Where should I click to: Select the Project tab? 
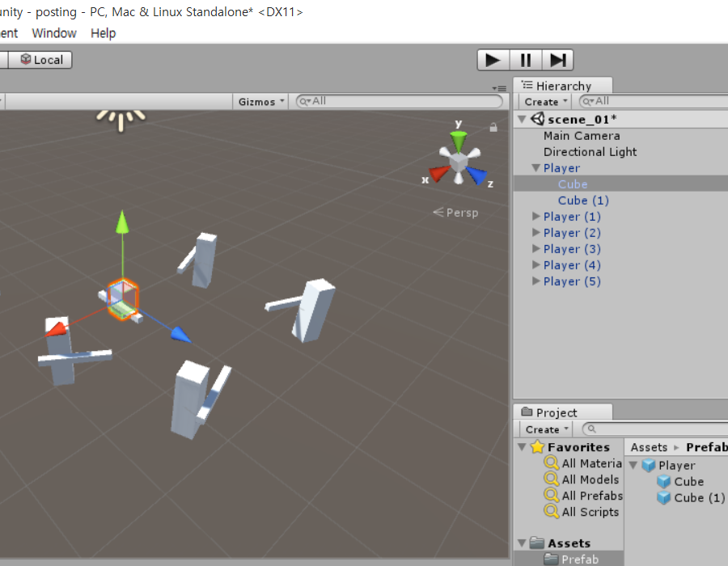coord(563,412)
